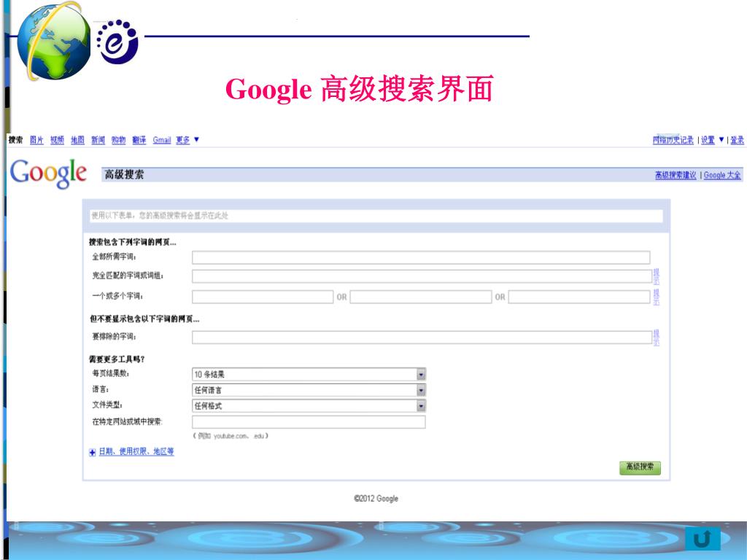Image resolution: width=747 pixels, height=560 pixels.
Task: Click the second 一个或多个字词 input field
Action: (421, 297)
